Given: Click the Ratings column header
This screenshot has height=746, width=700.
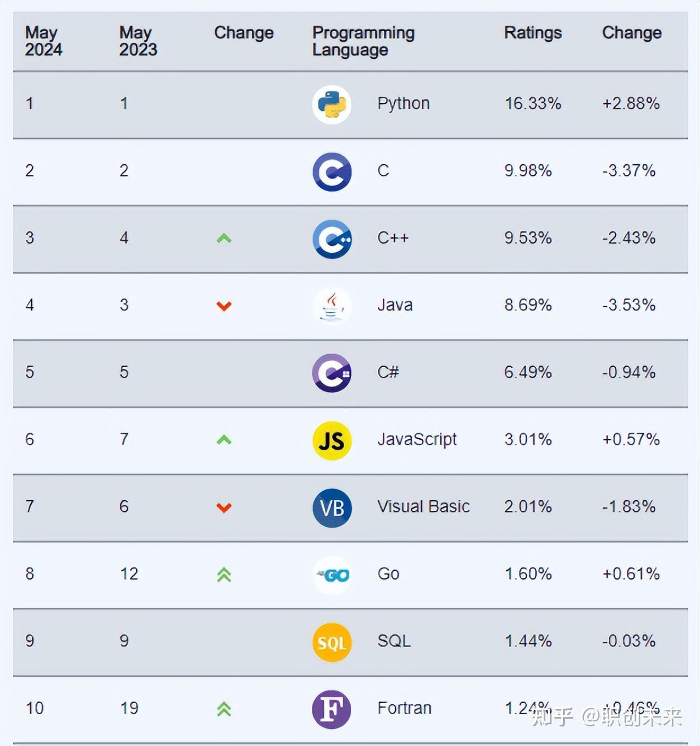Looking at the screenshot, I should (533, 33).
